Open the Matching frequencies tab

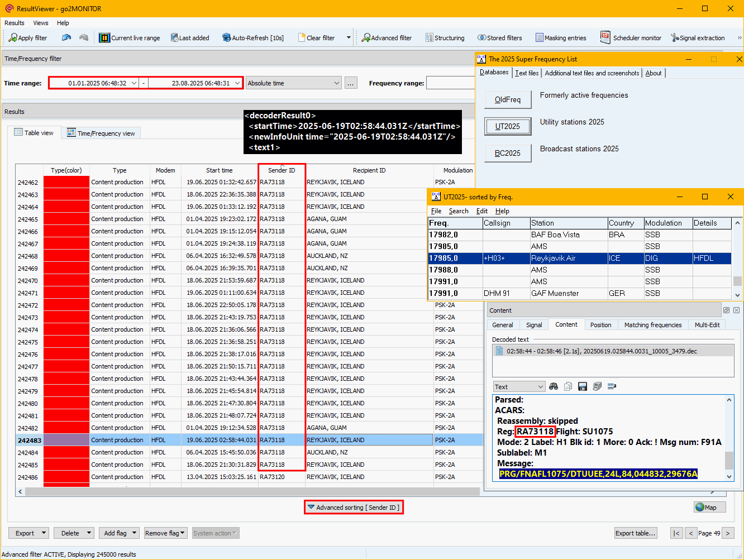point(652,324)
